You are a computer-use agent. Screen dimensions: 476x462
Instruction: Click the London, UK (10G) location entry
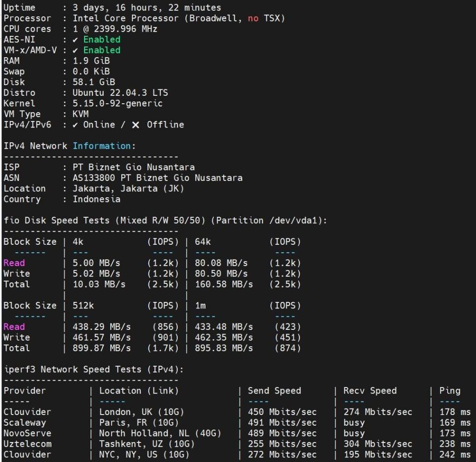(x=139, y=412)
